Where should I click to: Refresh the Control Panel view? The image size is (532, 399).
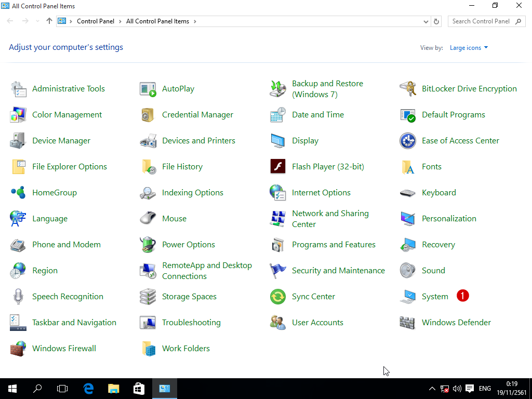click(x=436, y=21)
